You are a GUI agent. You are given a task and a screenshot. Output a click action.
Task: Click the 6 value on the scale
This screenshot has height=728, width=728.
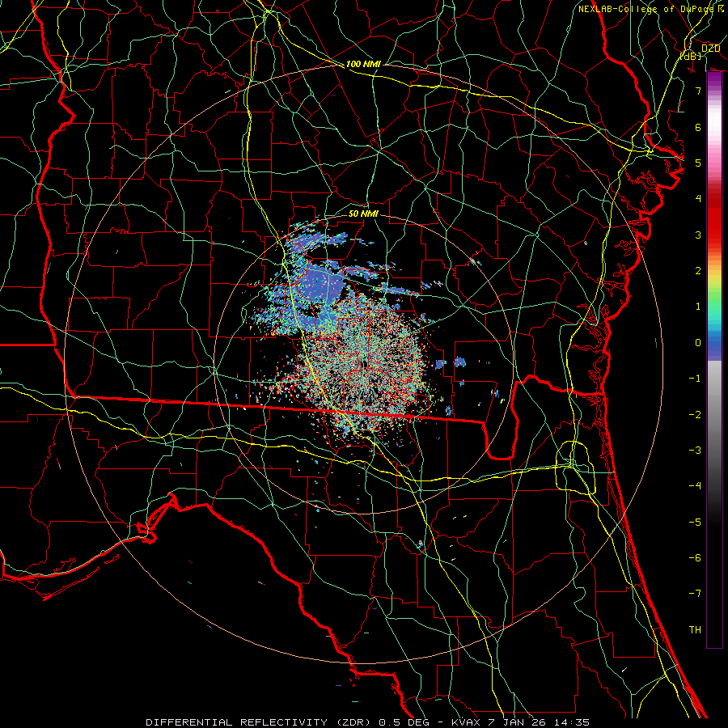pyautogui.click(x=698, y=127)
